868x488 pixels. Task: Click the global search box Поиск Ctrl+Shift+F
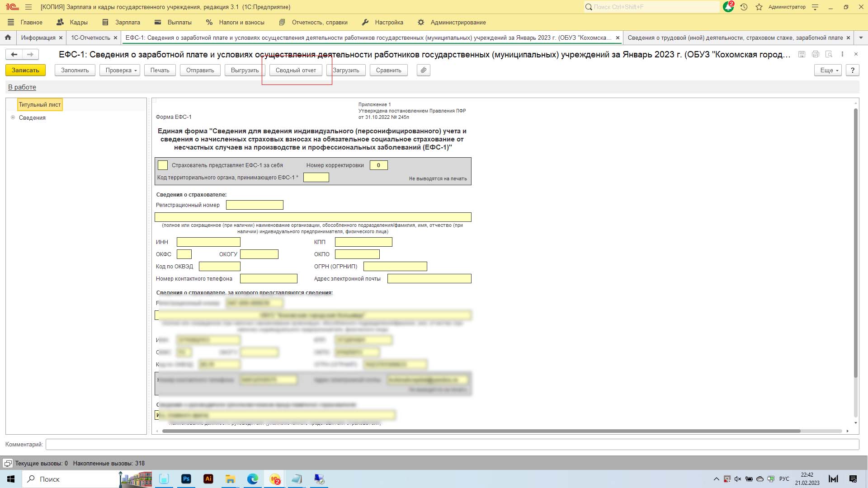pyautogui.click(x=651, y=7)
